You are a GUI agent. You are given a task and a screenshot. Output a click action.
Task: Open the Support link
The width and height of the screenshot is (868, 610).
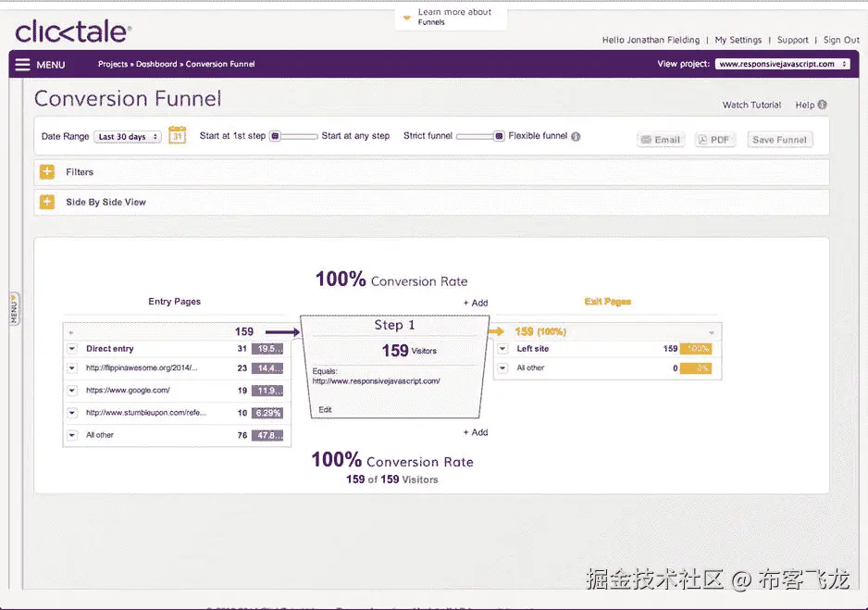point(793,40)
